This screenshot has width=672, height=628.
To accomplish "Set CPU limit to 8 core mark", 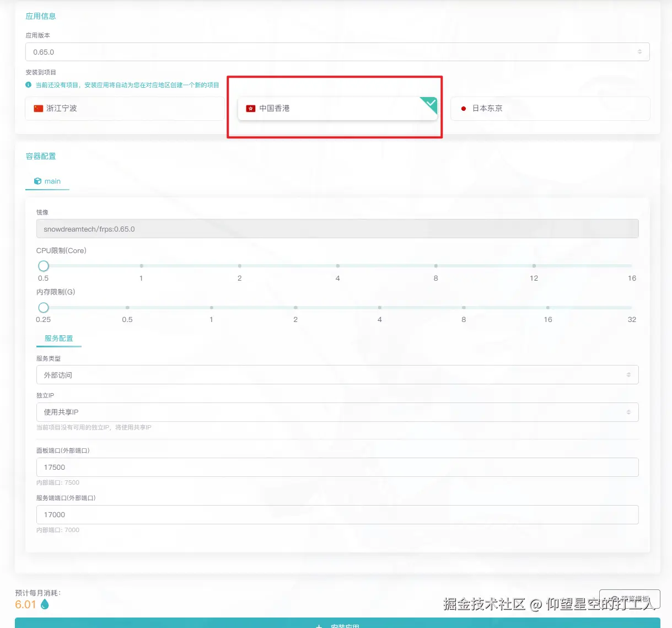I will coord(436,266).
